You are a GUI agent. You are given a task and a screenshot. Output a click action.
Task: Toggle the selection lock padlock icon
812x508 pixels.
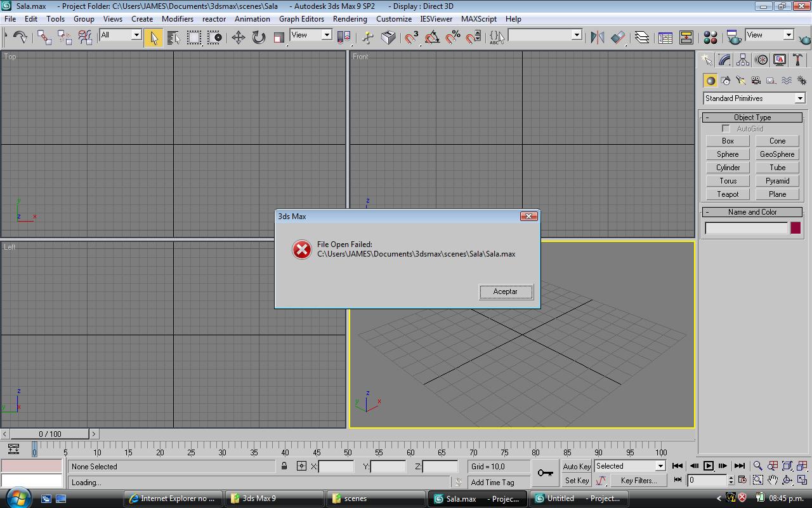284,466
